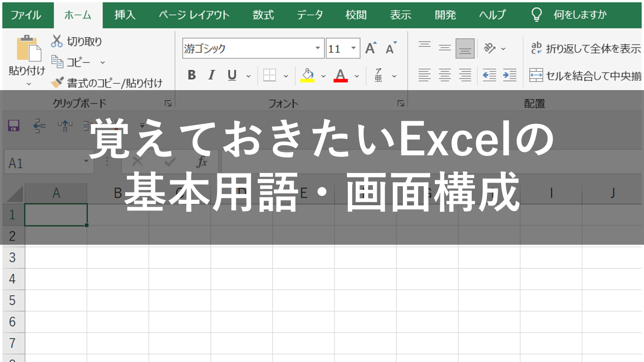The width and height of the screenshot is (644, 362).
Task: Click the text orientation icon
Action: click(490, 48)
